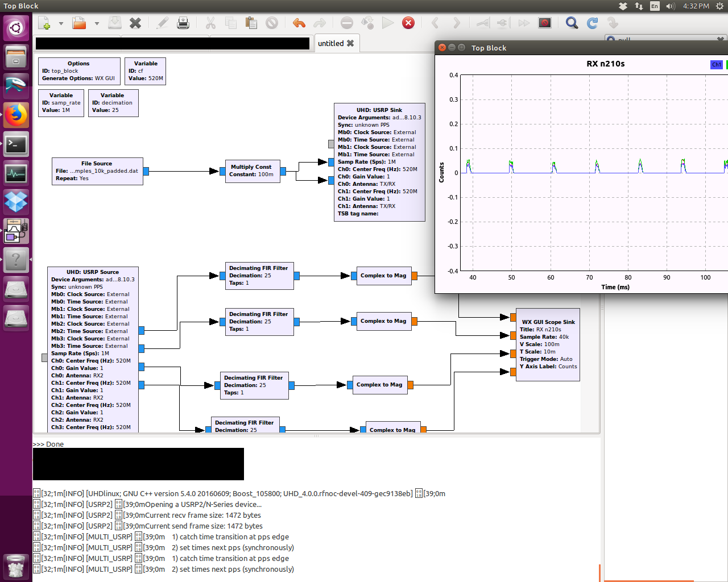728x582 pixels.
Task: Select the File Source block
Action: tap(97, 171)
